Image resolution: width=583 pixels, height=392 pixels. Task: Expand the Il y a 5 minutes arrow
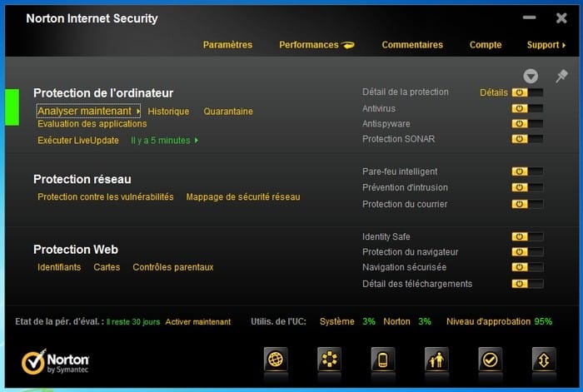click(x=197, y=141)
